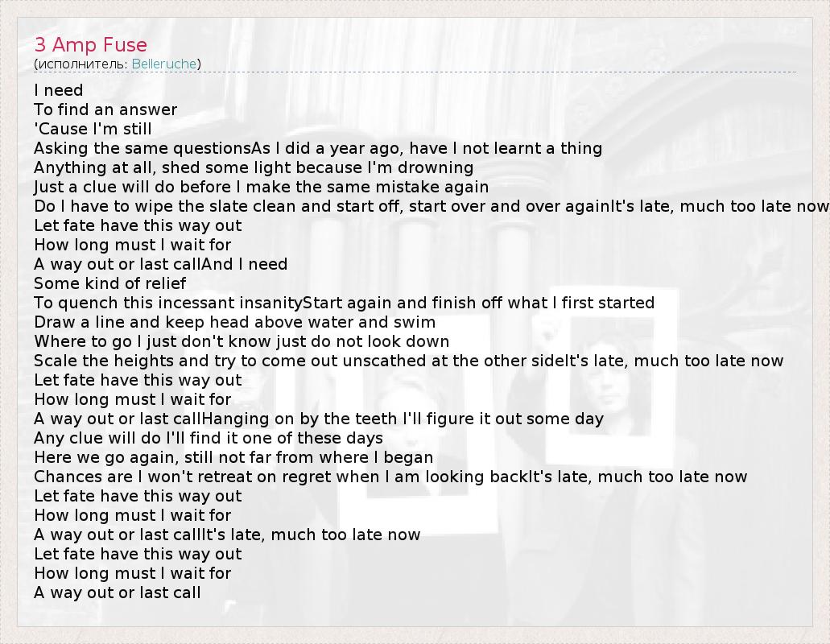Click the исполнитель label text
830x644 pixels.
point(82,64)
